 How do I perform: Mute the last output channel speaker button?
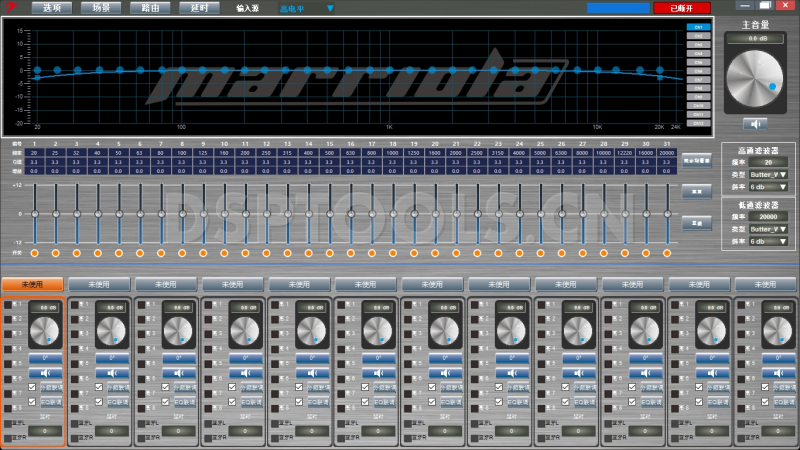point(778,373)
